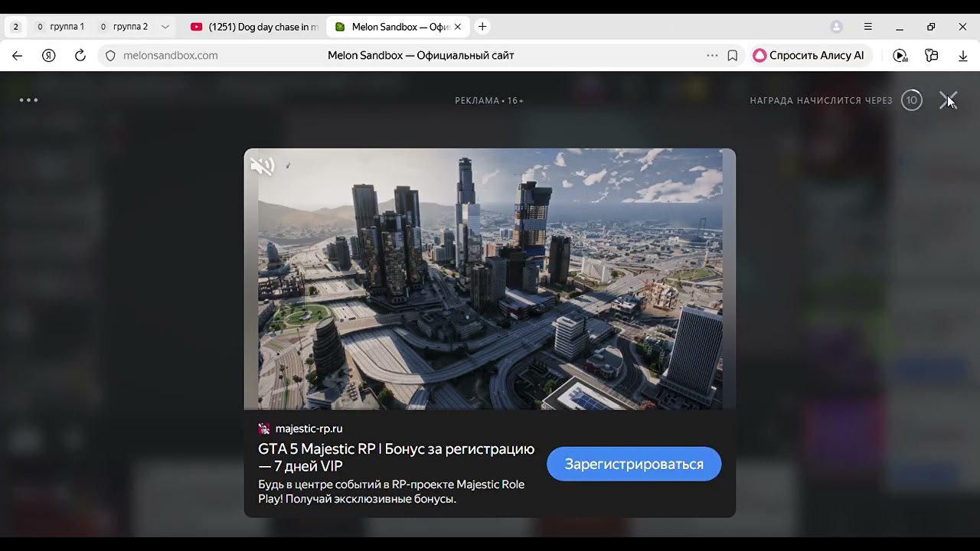Open the ad options three-dot menu
Image resolution: width=980 pixels, height=551 pixels.
tap(28, 100)
